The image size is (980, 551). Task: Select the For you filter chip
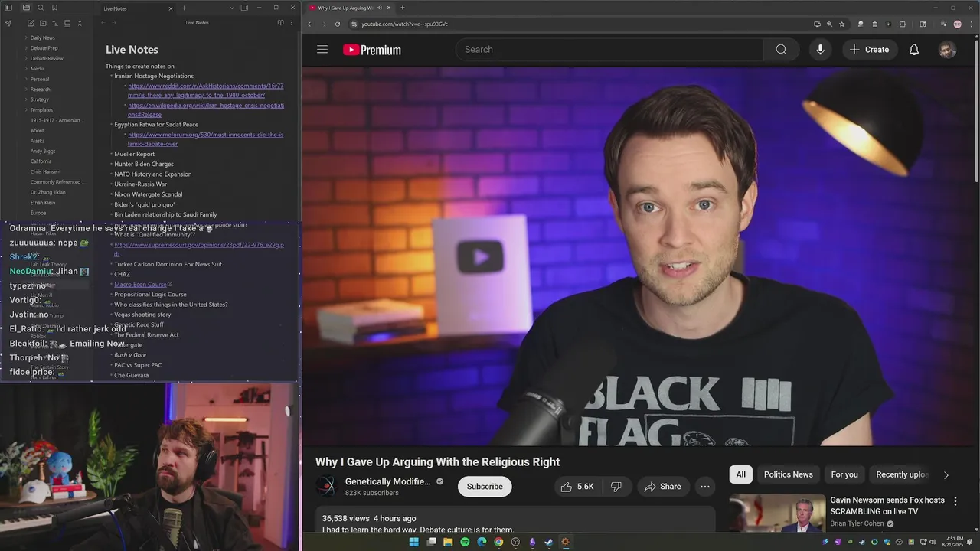click(844, 474)
